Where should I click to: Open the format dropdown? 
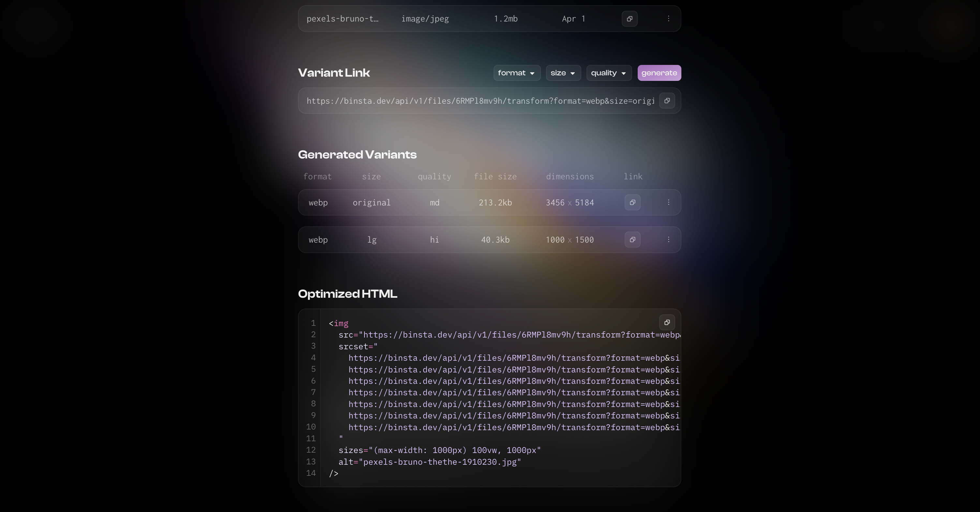(x=517, y=73)
